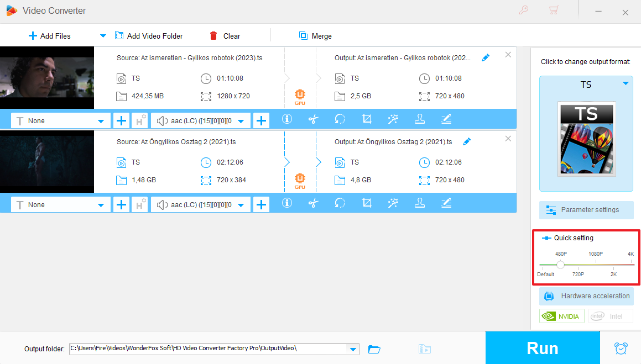This screenshot has width=641, height=364.
Task: Expand the TS output format dropdown
Action: (x=626, y=83)
